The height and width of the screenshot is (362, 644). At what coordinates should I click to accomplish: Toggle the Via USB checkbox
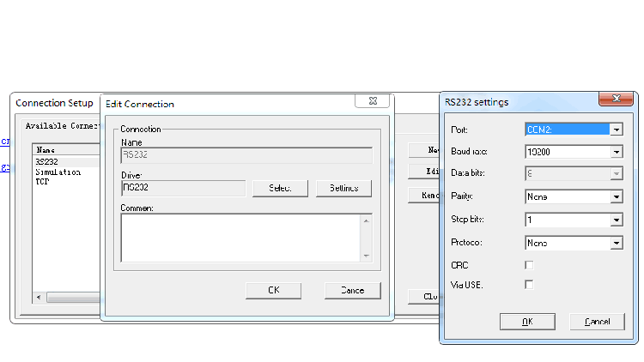pyautogui.click(x=529, y=284)
